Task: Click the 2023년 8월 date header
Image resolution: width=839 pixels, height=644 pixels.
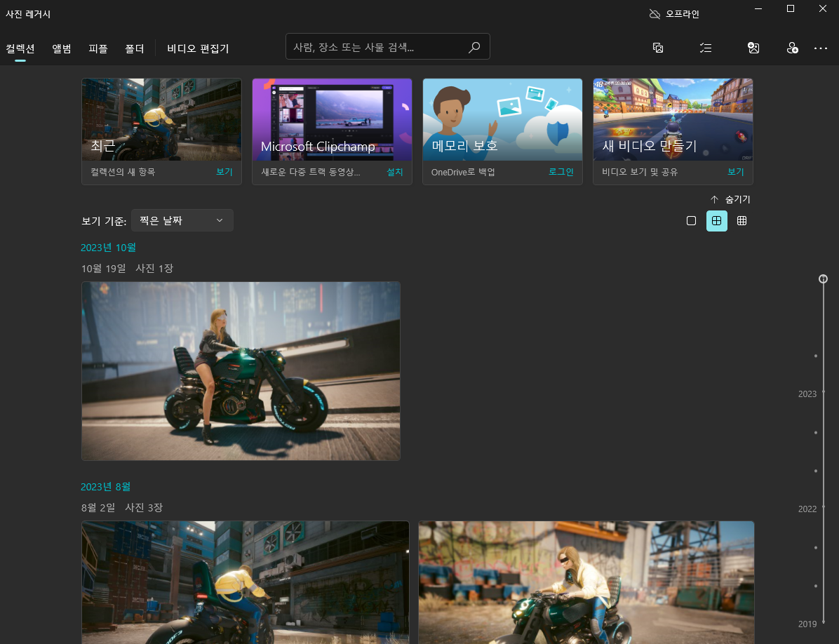Action: pos(105,487)
